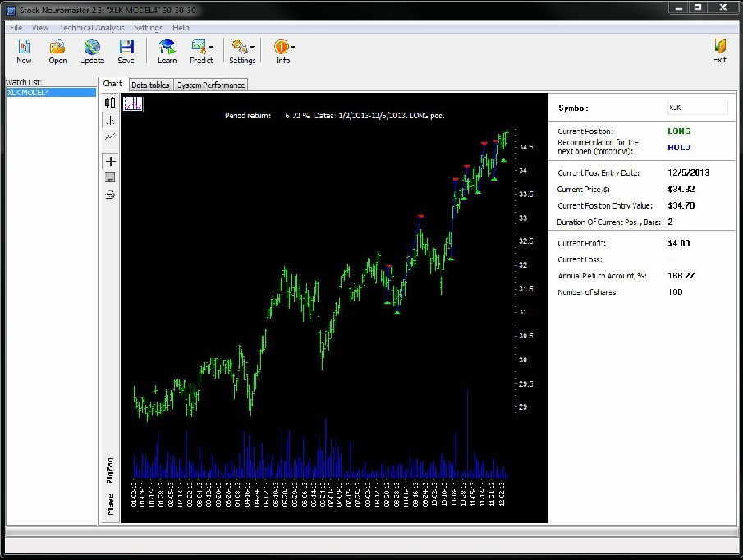The width and height of the screenshot is (743, 560).
Task: Maximize the Stock Neuromaster window
Action: point(698,7)
